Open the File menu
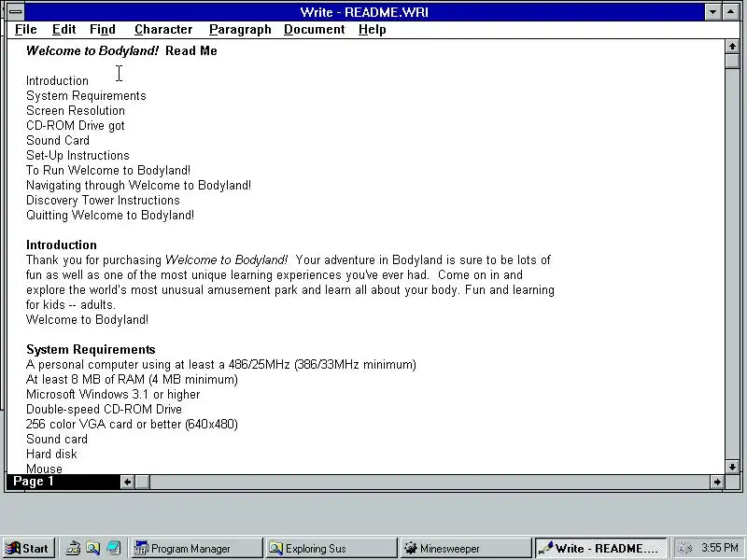The width and height of the screenshot is (747, 560). [x=26, y=30]
